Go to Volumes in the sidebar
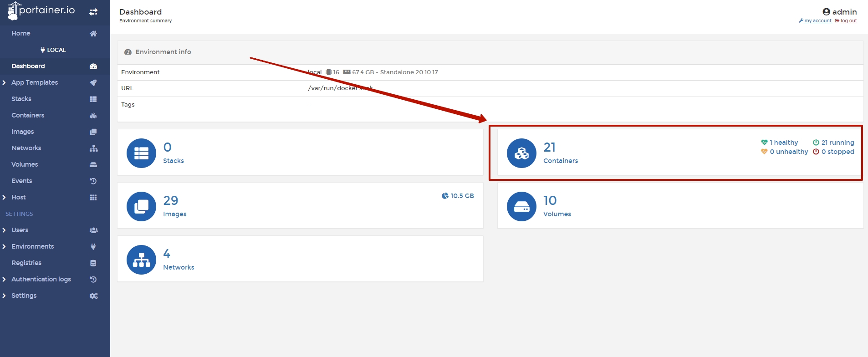Image resolution: width=868 pixels, height=357 pixels. [x=25, y=165]
